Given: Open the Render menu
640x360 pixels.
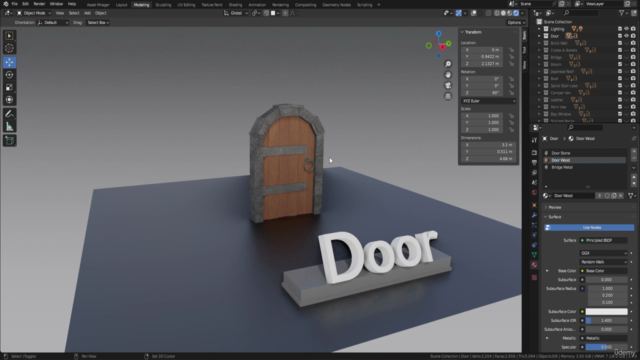Looking at the screenshot, I should click(39, 4).
